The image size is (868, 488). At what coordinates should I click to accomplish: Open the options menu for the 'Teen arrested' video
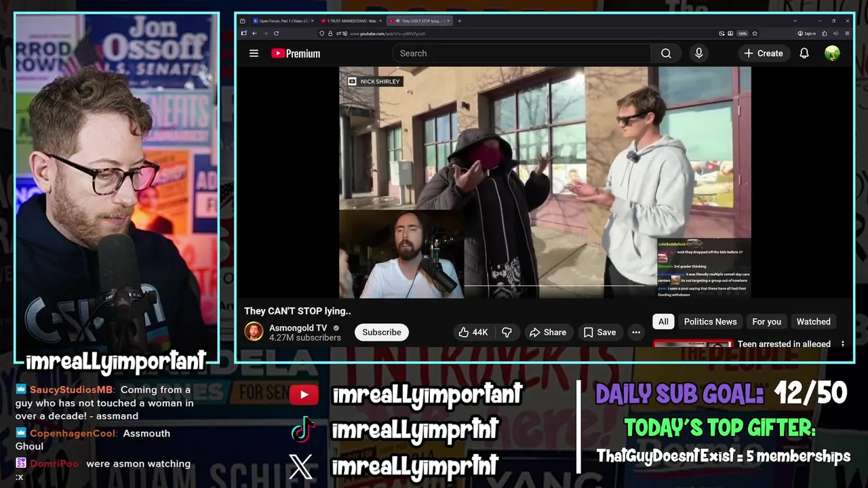pos(843,344)
